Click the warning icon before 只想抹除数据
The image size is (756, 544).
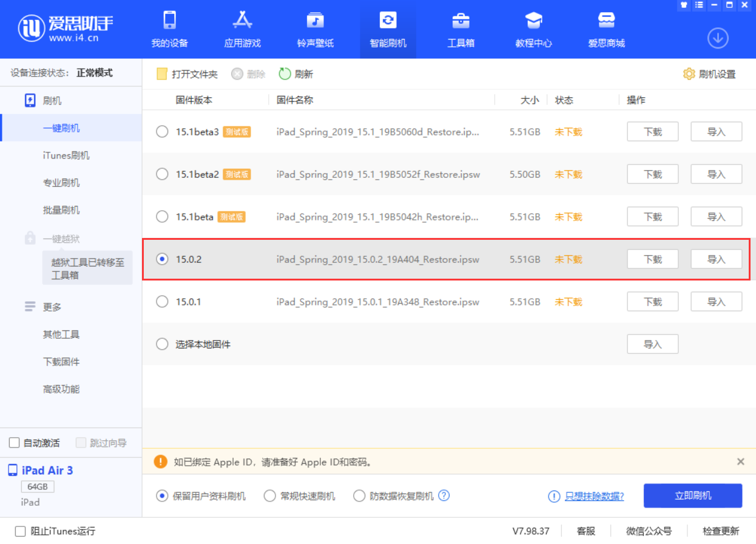pyautogui.click(x=554, y=496)
